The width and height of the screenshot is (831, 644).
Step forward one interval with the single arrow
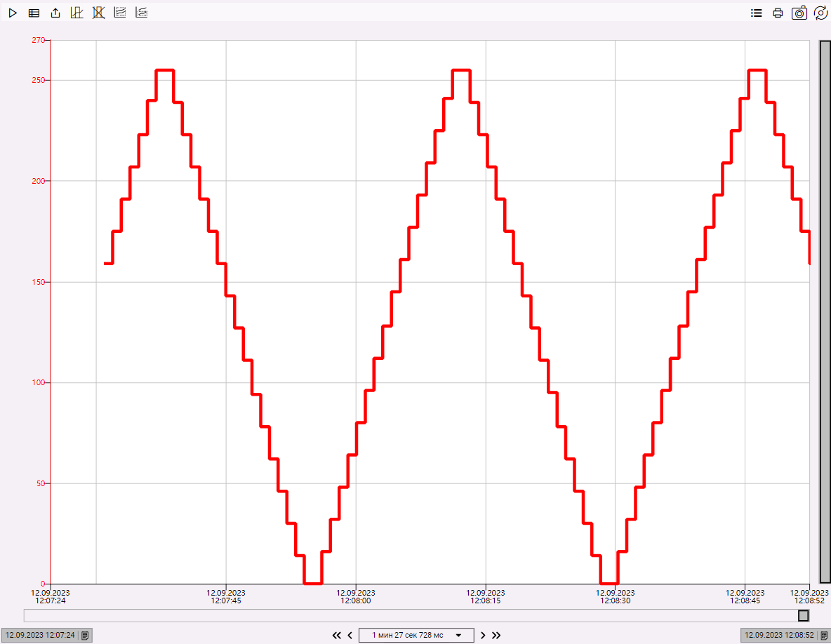(x=483, y=635)
